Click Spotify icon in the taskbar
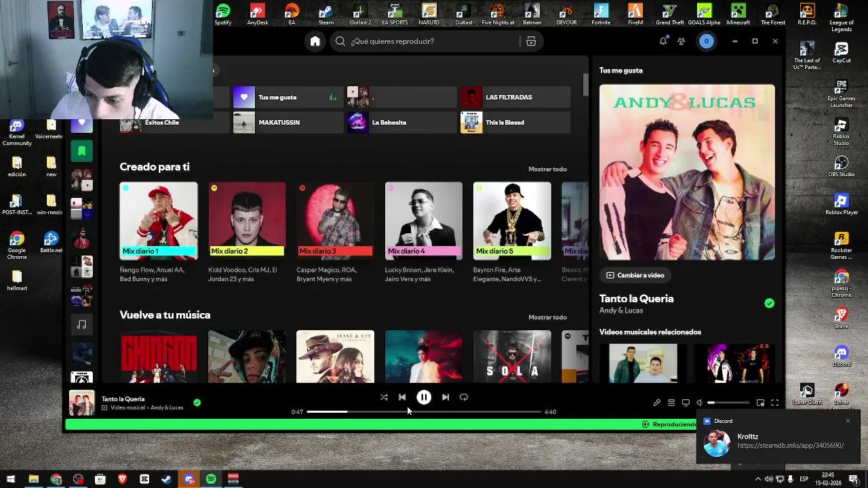Viewport: 868px width, 488px height. [211, 479]
